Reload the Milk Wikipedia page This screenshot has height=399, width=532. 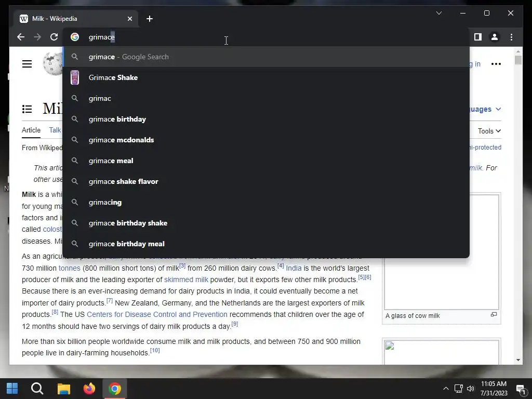(54, 37)
